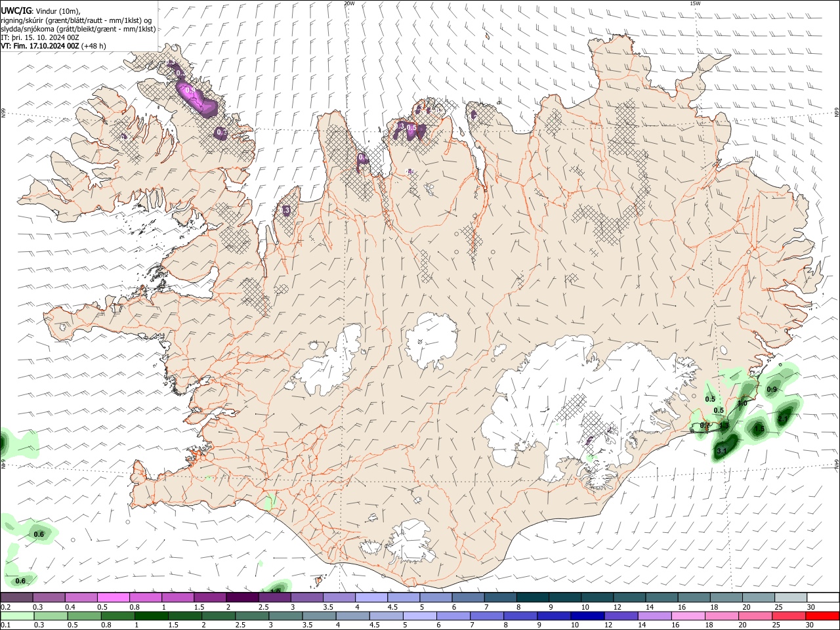Click the '0.1' label on rain legend row
Viewport: 840px width, 630px height.
coord(6,625)
